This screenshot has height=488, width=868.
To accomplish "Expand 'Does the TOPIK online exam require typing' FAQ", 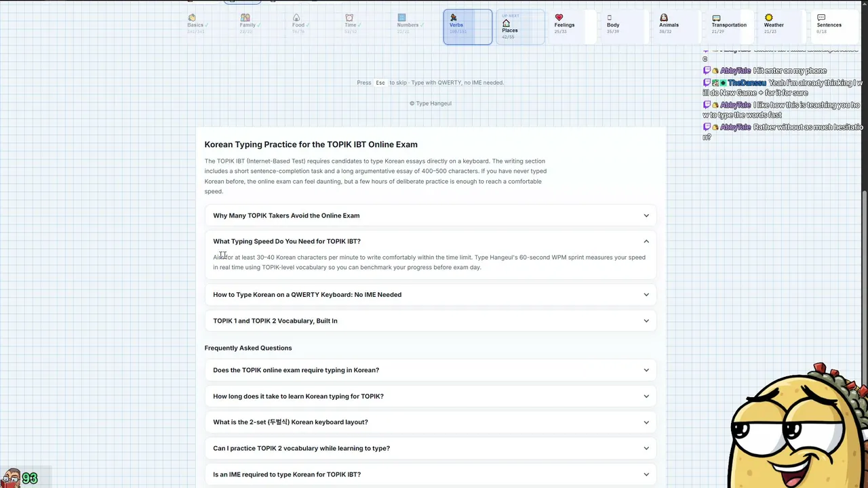I will pos(431,370).
